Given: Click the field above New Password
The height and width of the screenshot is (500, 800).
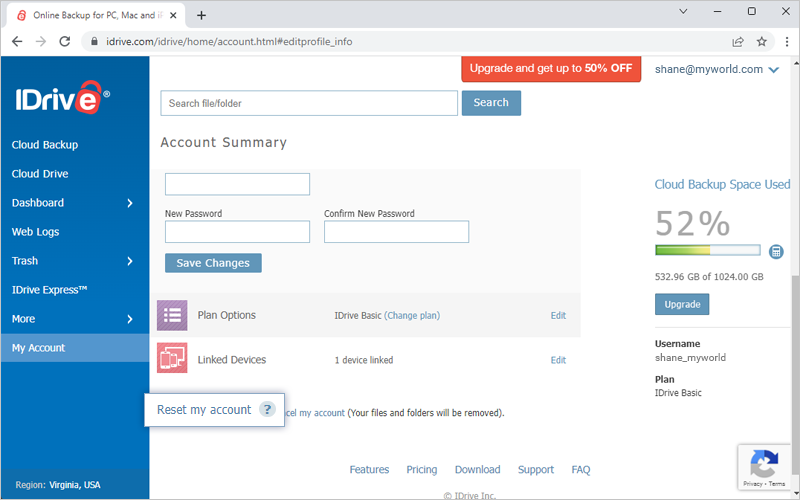Looking at the screenshot, I should (x=237, y=184).
